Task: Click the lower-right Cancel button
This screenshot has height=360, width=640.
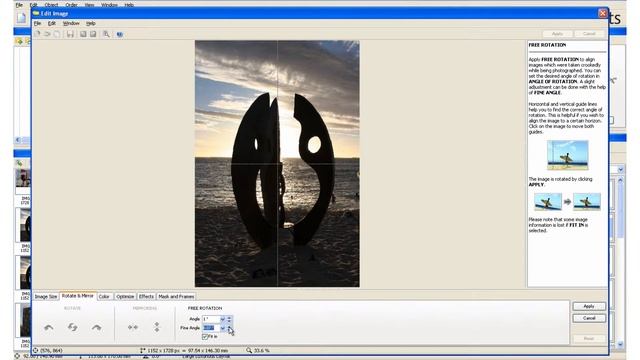Action: (x=589, y=318)
